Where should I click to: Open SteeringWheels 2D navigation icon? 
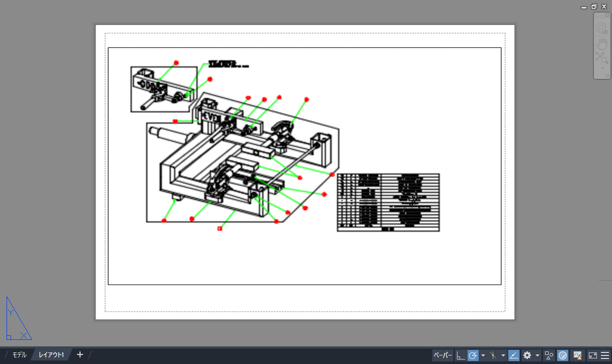pyautogui.click(x=602, y=28)
